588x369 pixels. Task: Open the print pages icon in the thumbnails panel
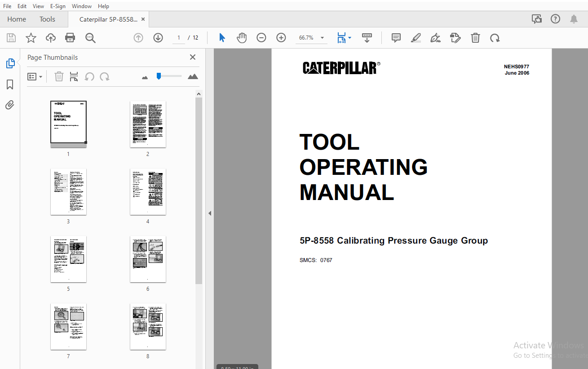point(74,77)
